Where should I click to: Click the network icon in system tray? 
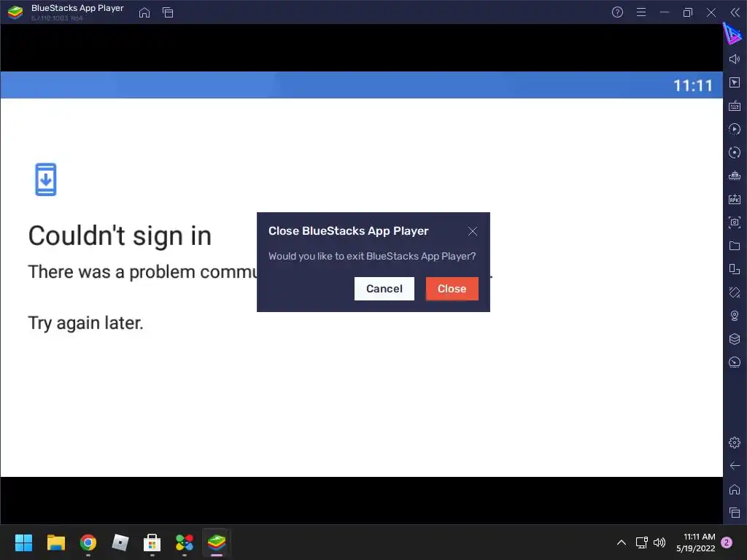coord(642,542)
